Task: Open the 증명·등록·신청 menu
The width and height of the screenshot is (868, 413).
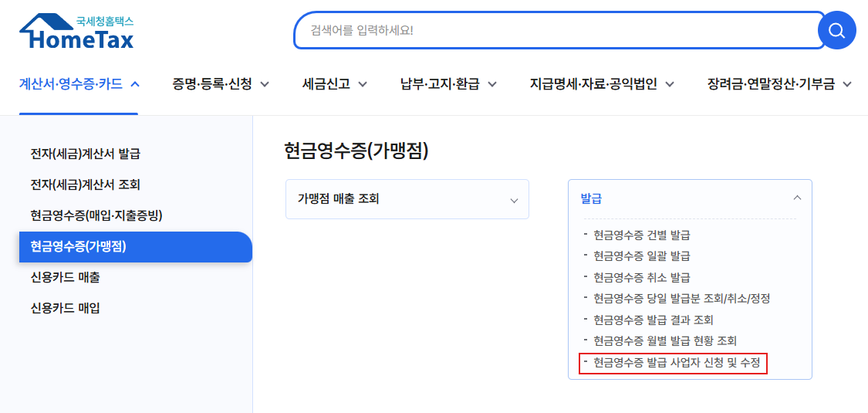Action: [221, 84]
